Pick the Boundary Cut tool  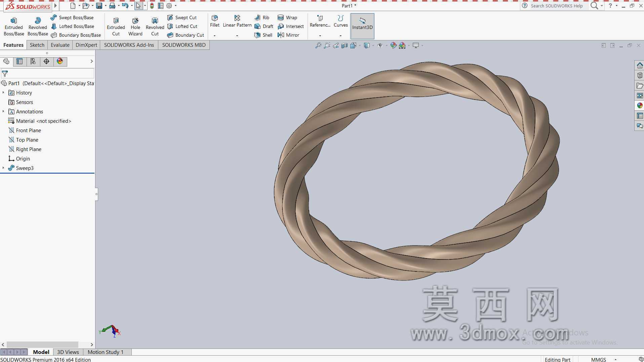(186, 35)
